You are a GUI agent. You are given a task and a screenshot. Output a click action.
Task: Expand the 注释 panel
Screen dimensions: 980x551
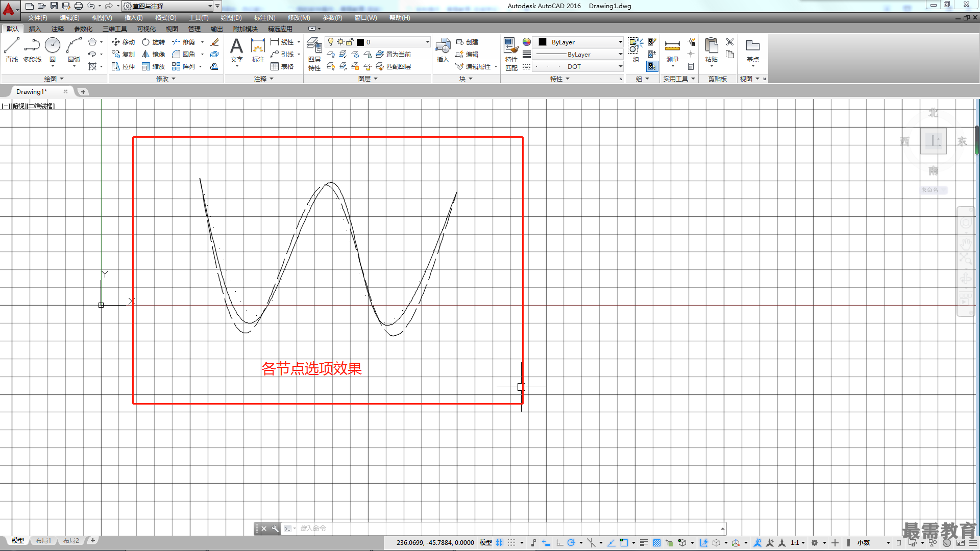pyautogui.click(x=264, y=79)
